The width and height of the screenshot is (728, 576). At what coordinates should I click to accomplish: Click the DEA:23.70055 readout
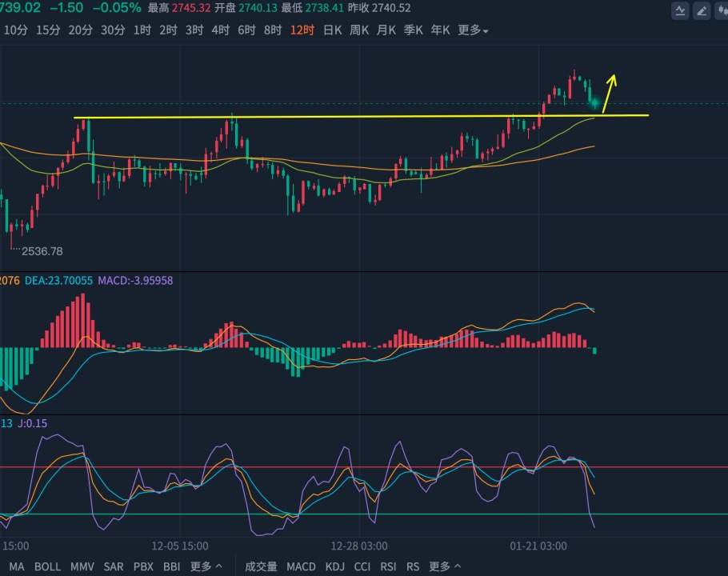pos(58,280)
